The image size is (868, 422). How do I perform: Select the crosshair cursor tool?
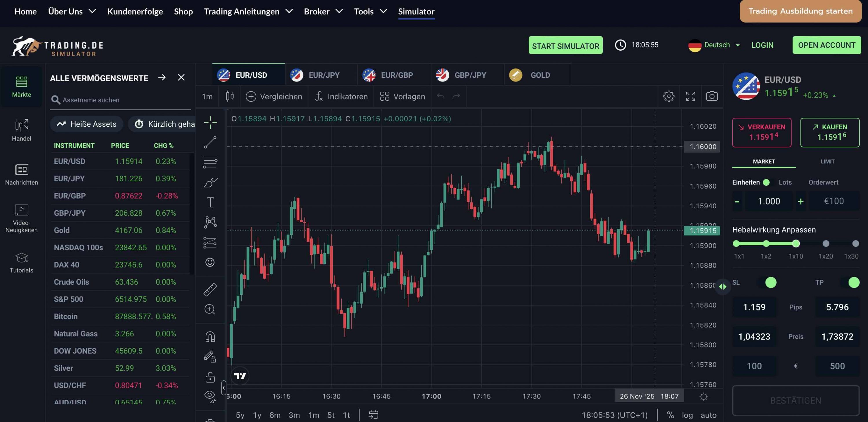click(210, 123)
